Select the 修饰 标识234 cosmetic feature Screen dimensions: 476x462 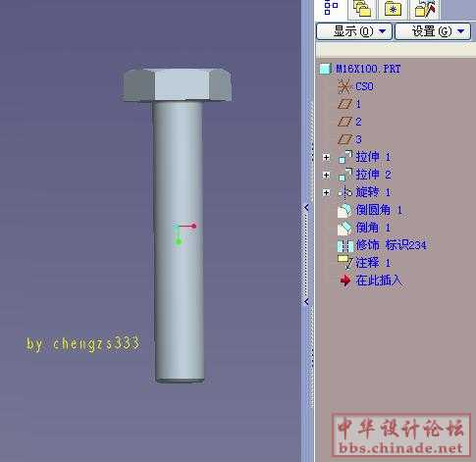tap(382, 245)
